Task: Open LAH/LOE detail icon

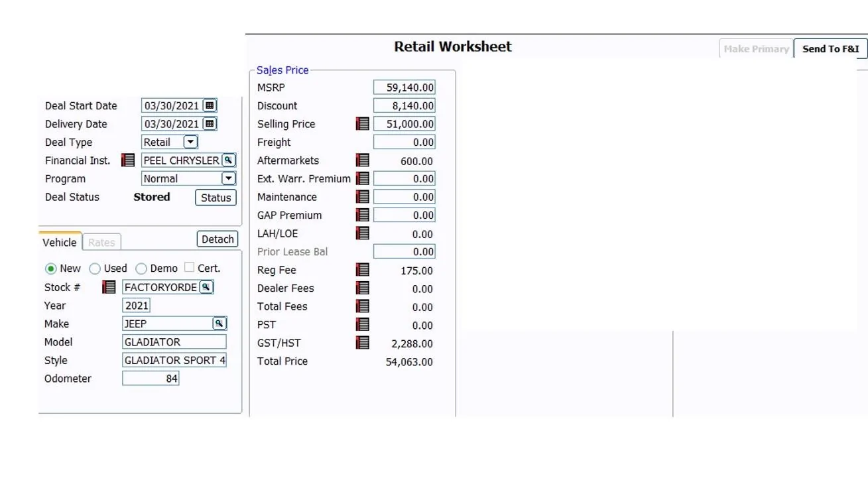Action: (363, 233)
